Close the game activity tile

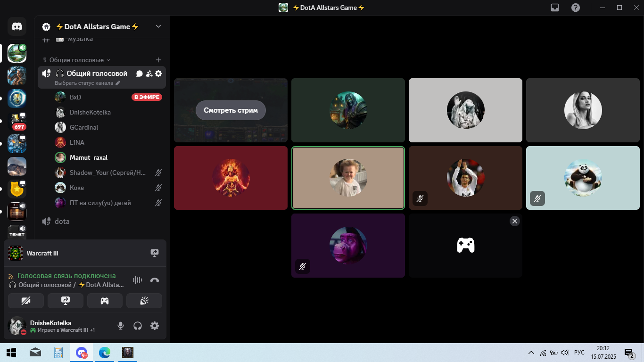[515, 221]
